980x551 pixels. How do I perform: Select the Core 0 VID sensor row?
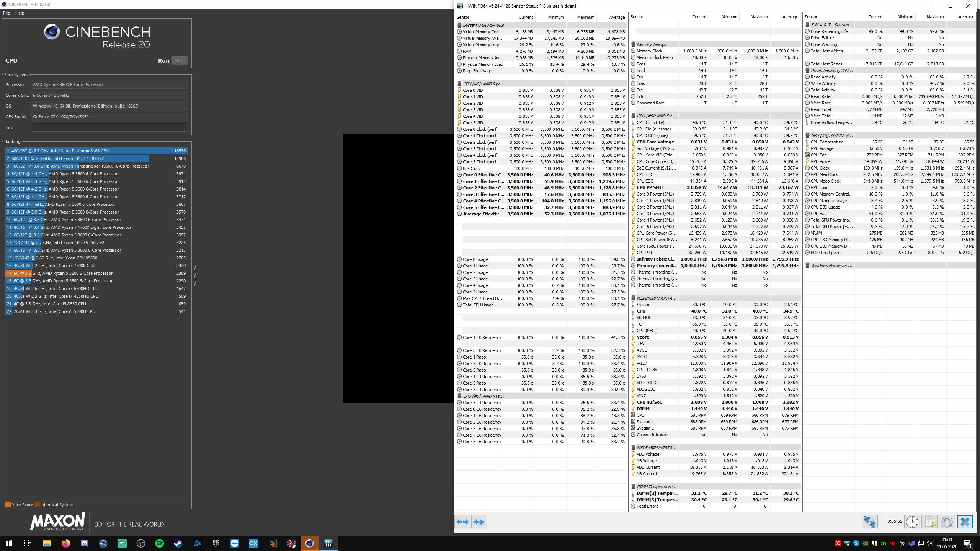pyautogui.click(x=541, y=90)
